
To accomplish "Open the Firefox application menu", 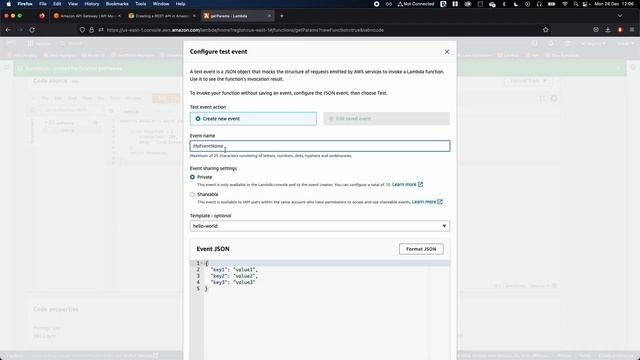I will pos(25,4).
